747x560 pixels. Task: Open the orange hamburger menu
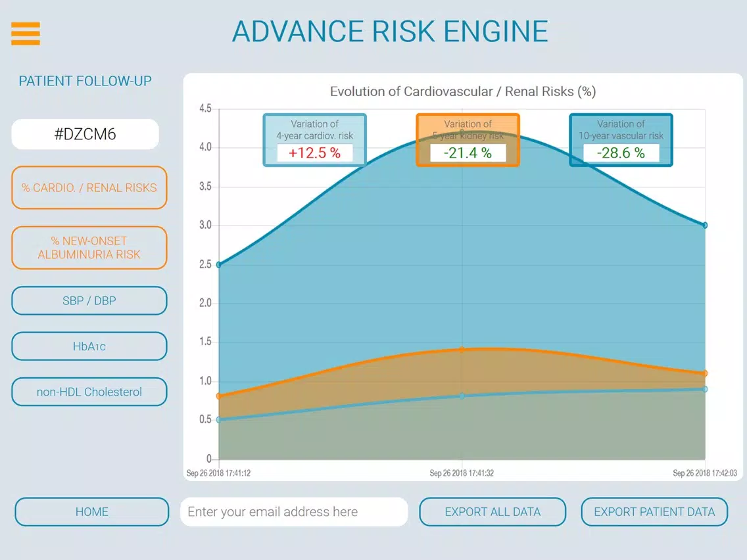[x=26, y=34]
